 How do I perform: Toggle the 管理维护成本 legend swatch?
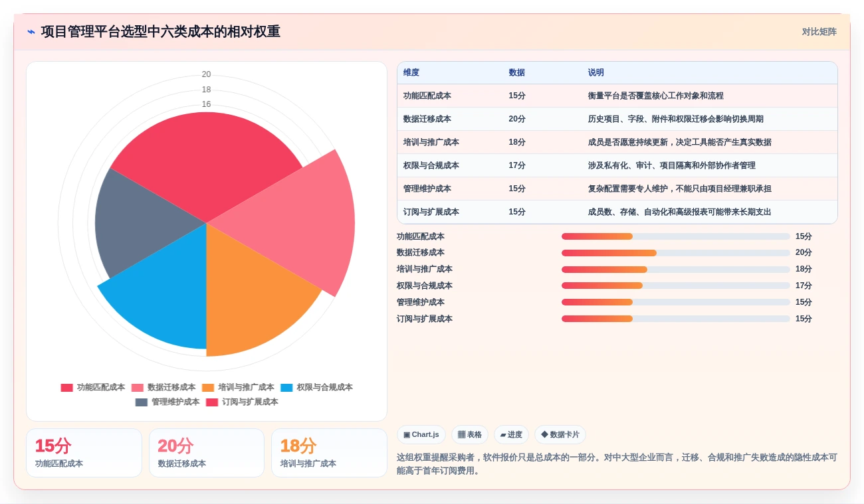point(142,402)
